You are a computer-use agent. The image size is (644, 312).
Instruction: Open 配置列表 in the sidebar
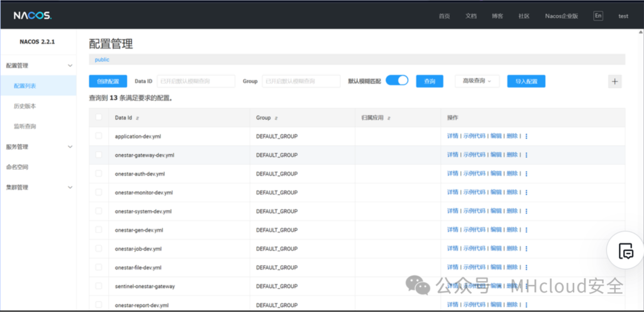click(x=38, y=86)
